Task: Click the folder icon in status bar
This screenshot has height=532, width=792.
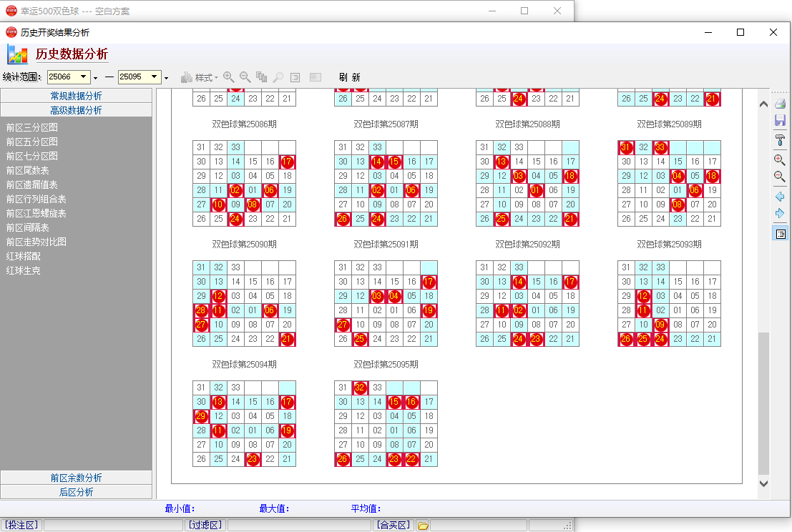Action: 423,526
